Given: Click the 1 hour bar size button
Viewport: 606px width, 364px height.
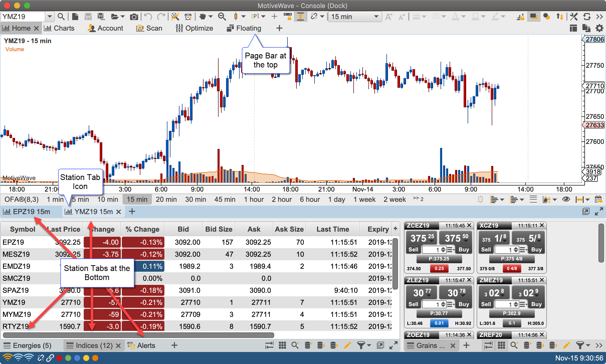Looking at the screenshot, I should (x=254, y=200).
